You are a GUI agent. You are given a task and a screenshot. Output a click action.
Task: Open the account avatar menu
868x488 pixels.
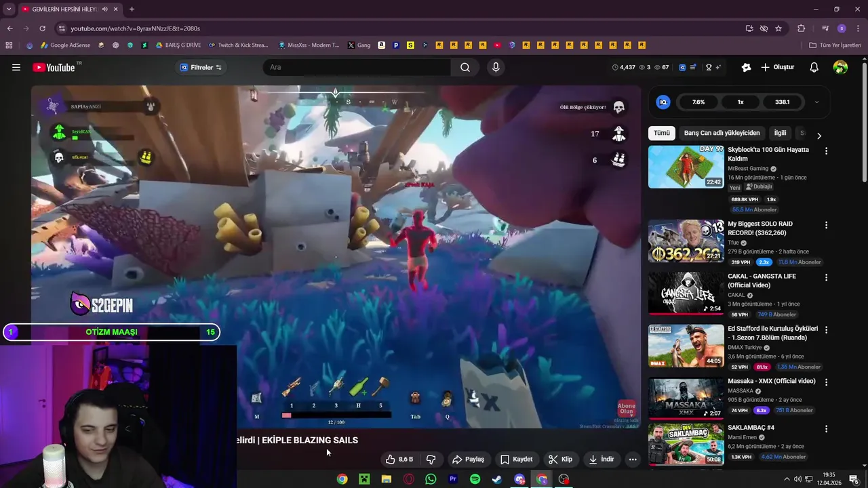[x=840, y=67]
